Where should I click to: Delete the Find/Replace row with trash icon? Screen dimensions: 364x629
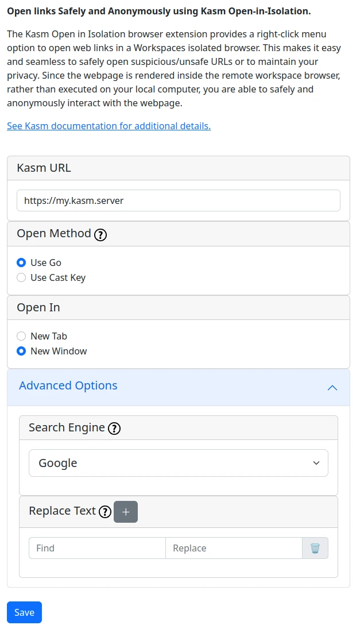point(315,548)
